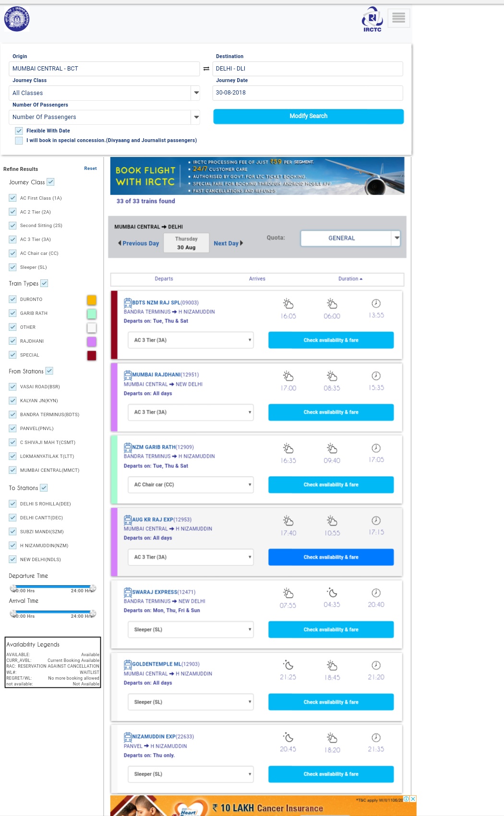Viewport: 504px width, 816px height.
Task: Sort results by the Duration column
Action: [350, 279]
